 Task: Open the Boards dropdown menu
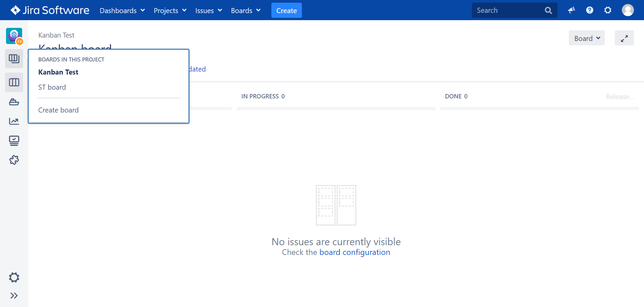coord(246,10)
